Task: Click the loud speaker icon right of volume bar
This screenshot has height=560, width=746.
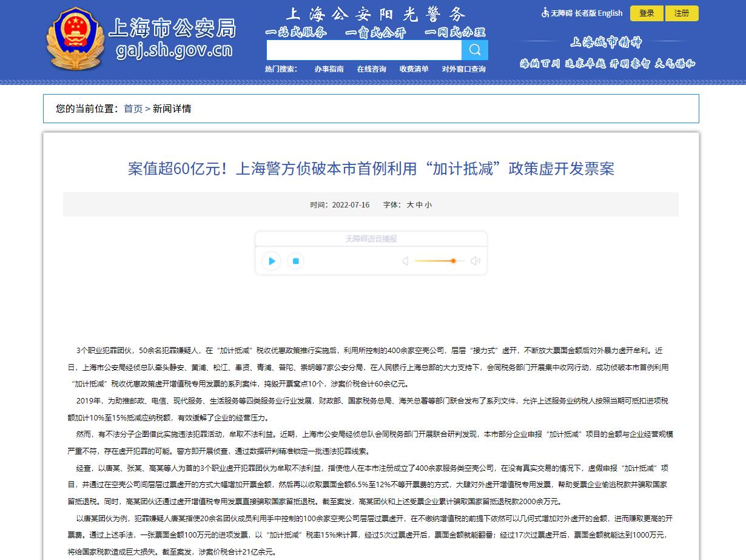Action: pyautogui.click(x=475, y=261)
